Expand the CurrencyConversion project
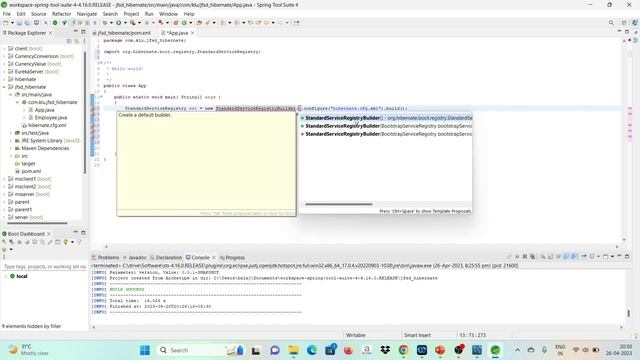The width and height of the screenshot is (640, 360). (x=4, y=56)
